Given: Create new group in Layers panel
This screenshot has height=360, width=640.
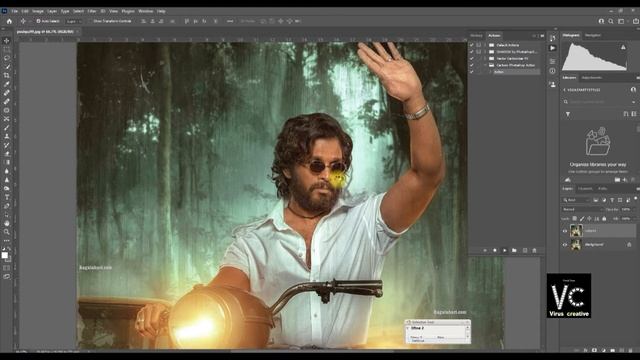Looking at the screenshot, I should [612, 350].
